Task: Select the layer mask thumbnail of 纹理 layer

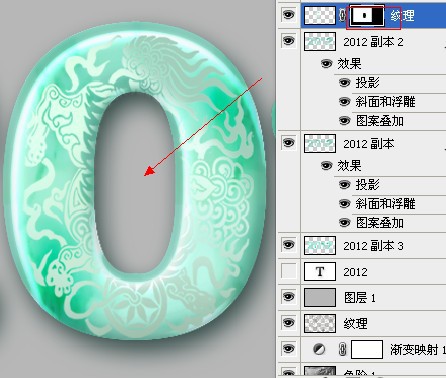Action: click(x=366, y=15)
